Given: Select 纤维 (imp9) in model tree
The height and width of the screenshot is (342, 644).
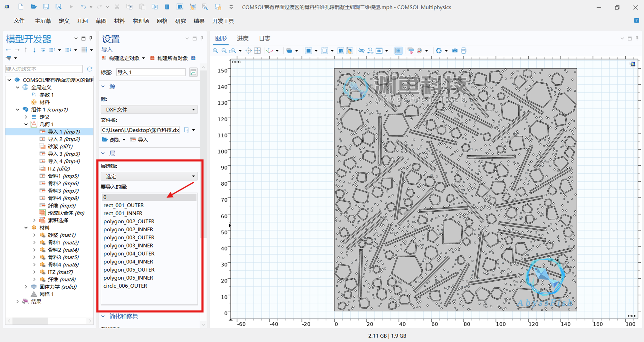Looking at the screenshot, I should 62,206.
